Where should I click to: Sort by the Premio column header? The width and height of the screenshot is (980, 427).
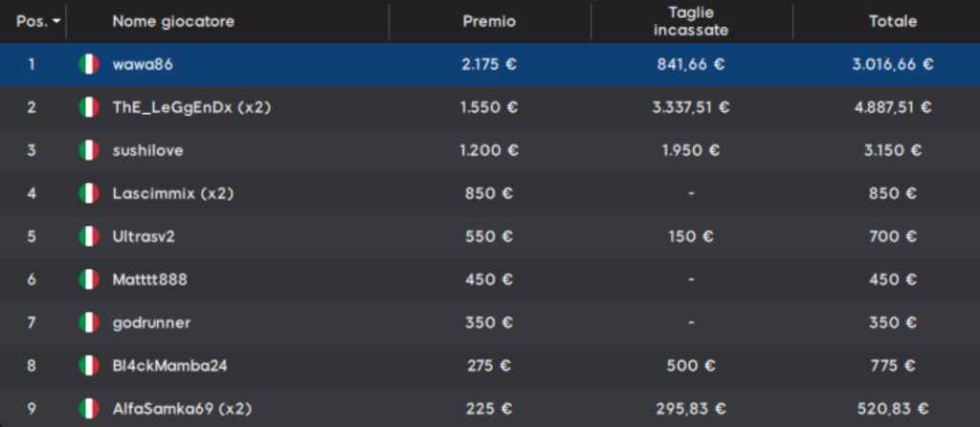tap(489, 21)
